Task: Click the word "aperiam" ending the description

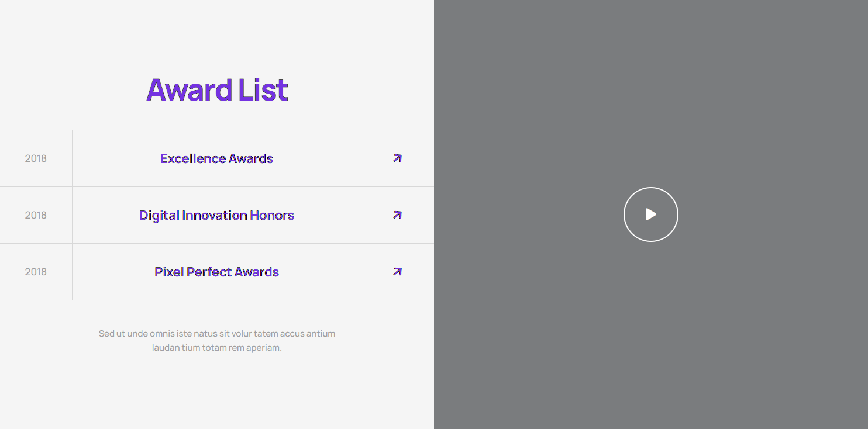Action: coord(264,348)
